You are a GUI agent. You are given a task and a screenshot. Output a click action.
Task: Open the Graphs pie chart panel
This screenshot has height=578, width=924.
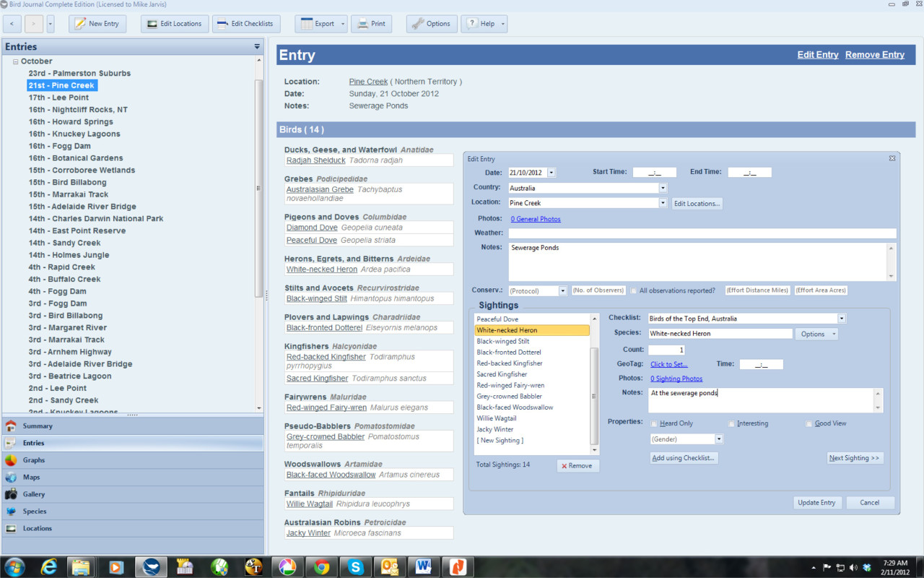tap(11, 460)
